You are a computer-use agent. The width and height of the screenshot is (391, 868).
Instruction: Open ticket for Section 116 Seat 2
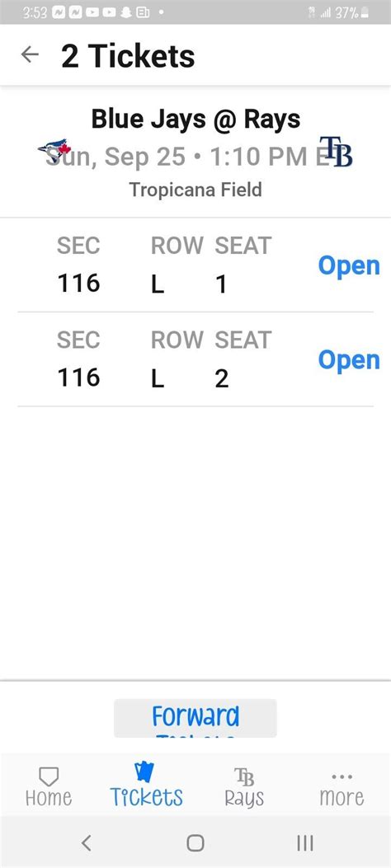pyautogui.click(x=349, y=360)
